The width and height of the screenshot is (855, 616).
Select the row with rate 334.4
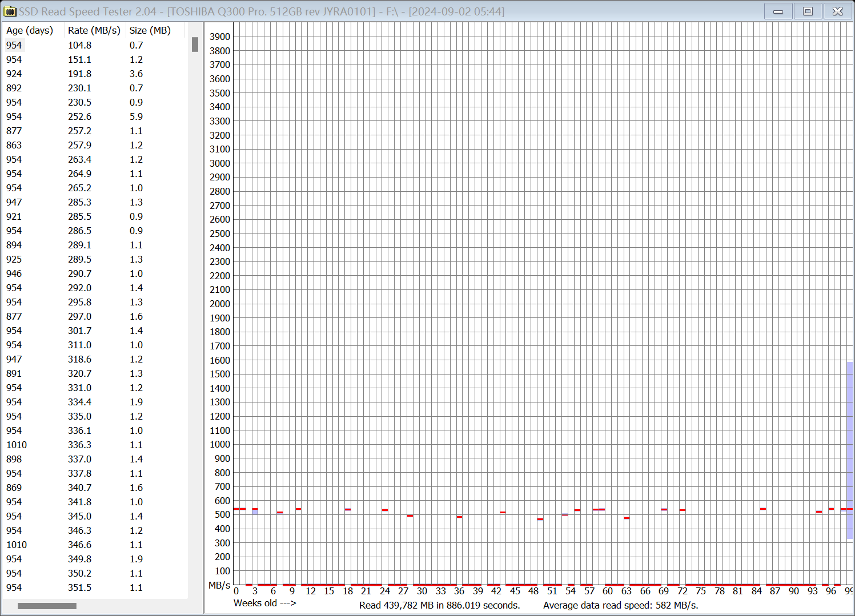point(95,402)
